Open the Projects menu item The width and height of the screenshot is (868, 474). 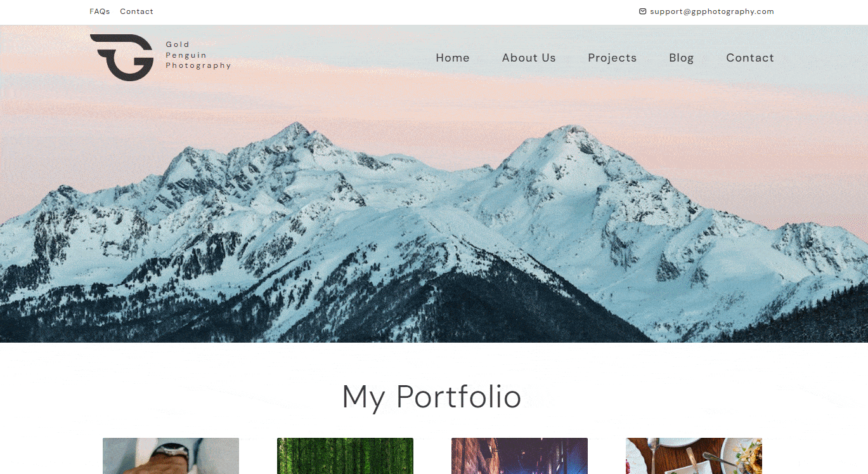[x=612, y=58]
